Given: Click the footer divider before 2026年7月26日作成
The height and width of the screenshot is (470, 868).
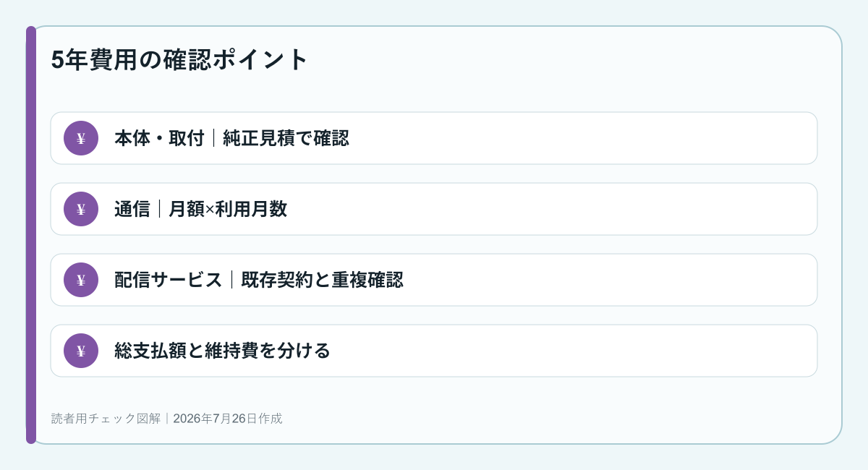Looking at the screenshot, I should pyautogui.click(x=168, y=418).
